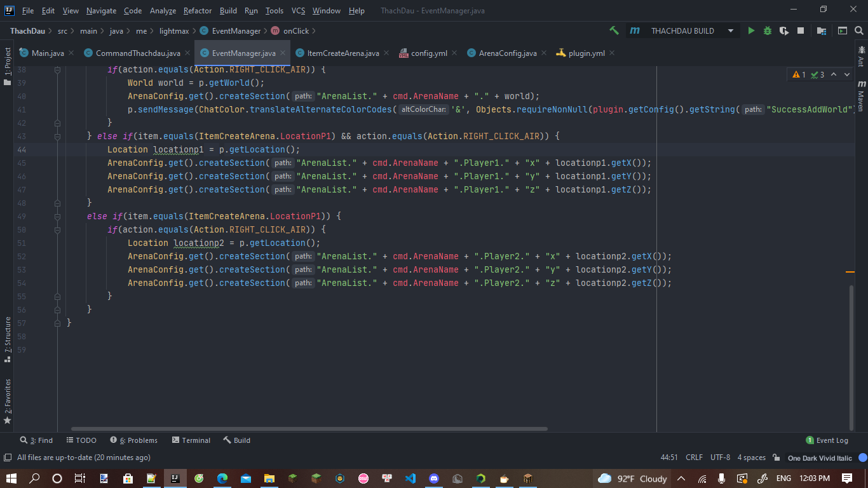Screen dimensions: 868x488
Task: Open Project Structure from the folder icon
Action: 822,30
